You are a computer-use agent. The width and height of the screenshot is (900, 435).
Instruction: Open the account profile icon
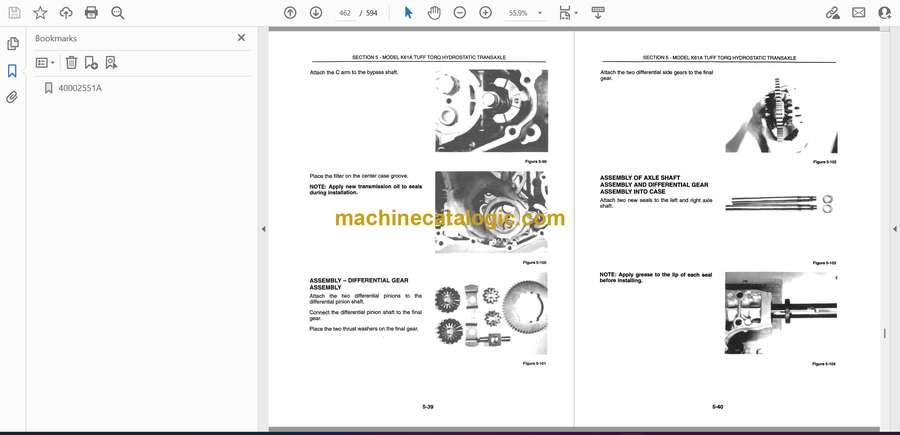pyautogui.click(x=885, y=13)
